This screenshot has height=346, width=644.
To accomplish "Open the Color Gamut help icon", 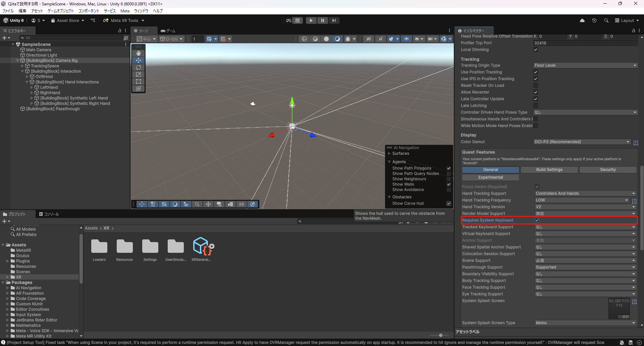I will click(x=636, y=142).
